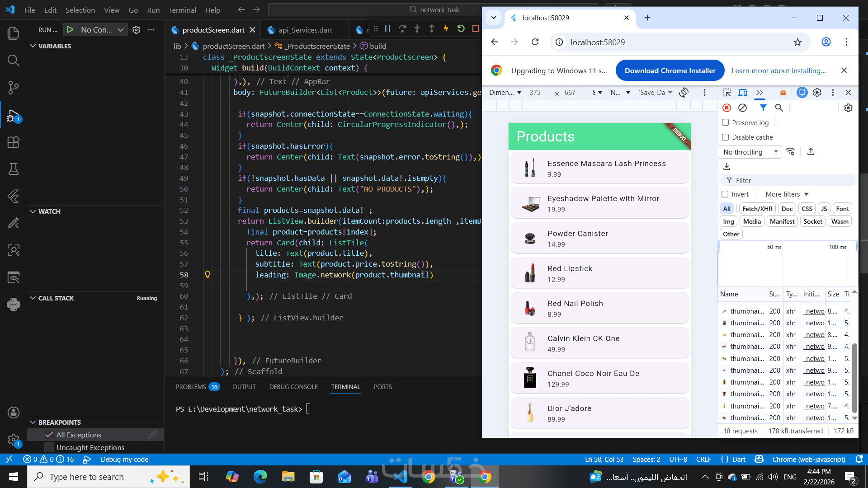Open the Source Control view
Screen dimensions: 868x488
coord(13,87)
